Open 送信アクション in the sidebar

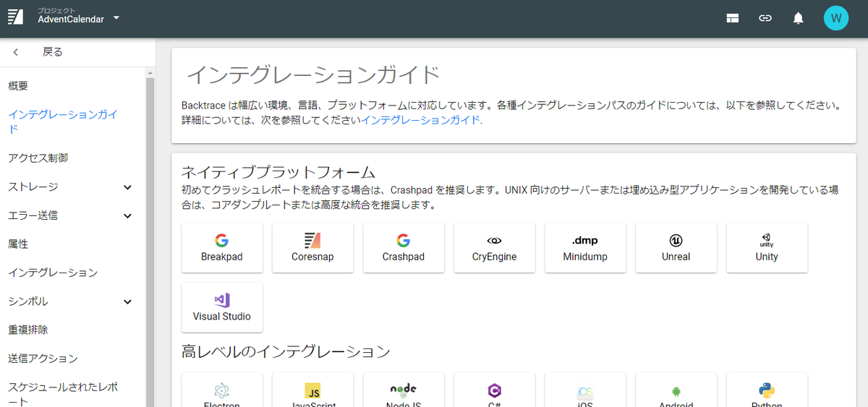tap(43, 359)
